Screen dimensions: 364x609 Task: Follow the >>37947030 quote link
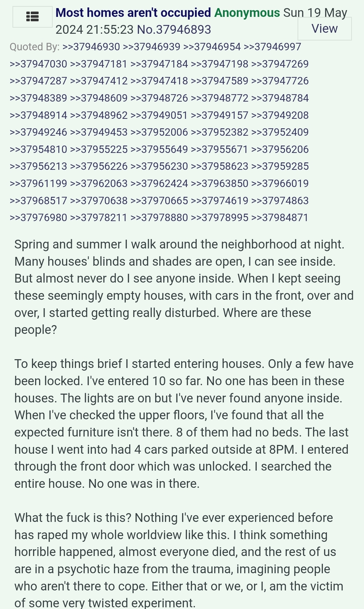coord(38,64)
